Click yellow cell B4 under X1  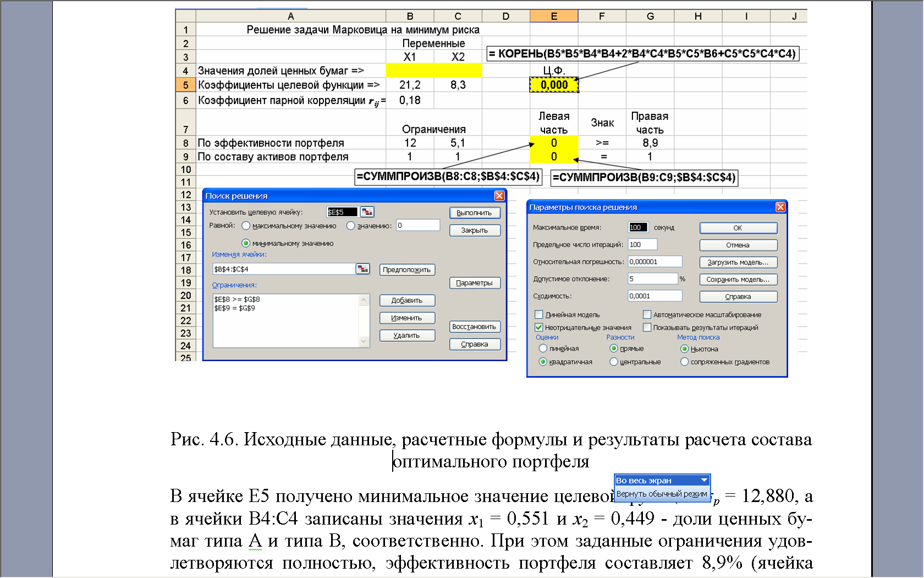click(410, 70)
